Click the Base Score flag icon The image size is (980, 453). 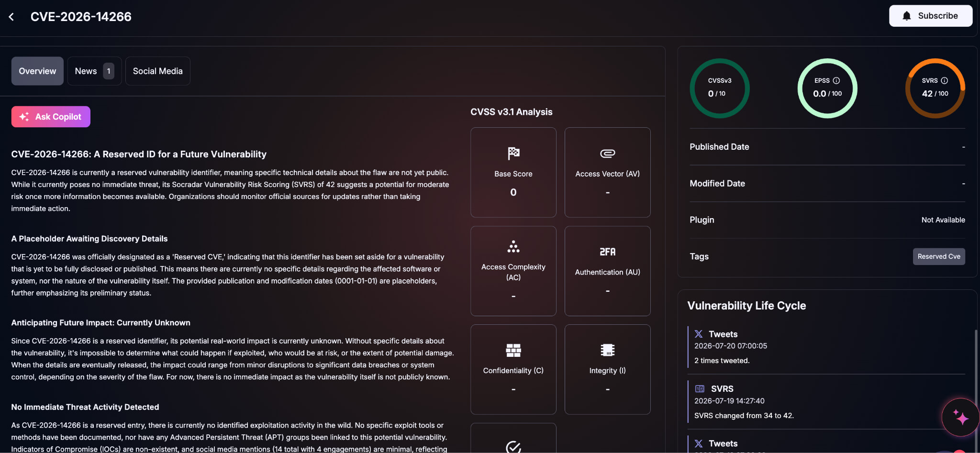click(x=513, y=153)
